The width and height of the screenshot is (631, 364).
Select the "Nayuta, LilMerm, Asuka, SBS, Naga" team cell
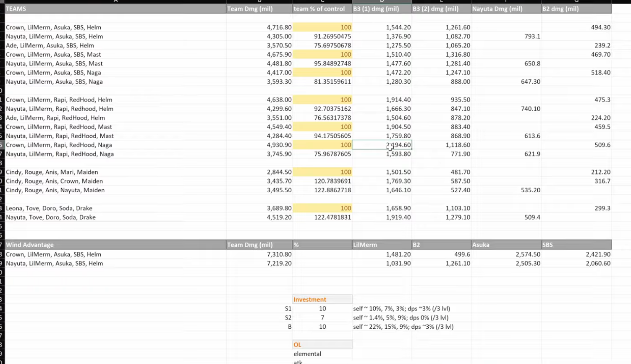pyautogui.click(x=115, y=81)
